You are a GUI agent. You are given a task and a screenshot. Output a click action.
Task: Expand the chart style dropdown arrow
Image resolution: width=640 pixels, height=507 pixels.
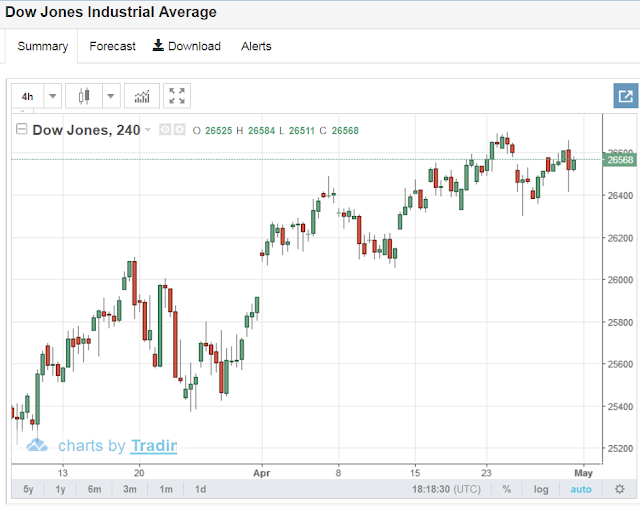click(x=111, y=96)
